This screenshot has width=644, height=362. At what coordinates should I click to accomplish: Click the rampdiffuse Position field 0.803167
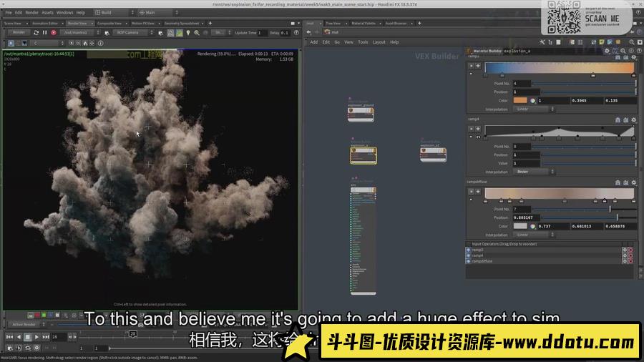[x=526, y=217]
